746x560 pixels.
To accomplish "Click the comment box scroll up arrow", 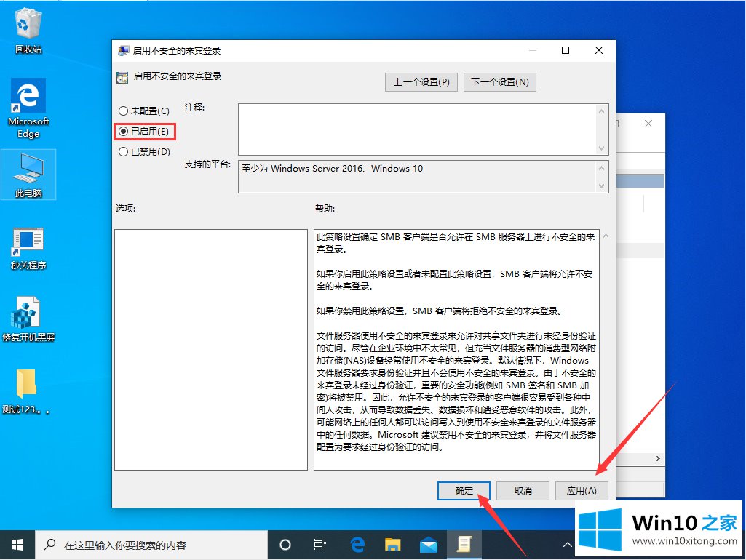I will click(x=601, y=111).
